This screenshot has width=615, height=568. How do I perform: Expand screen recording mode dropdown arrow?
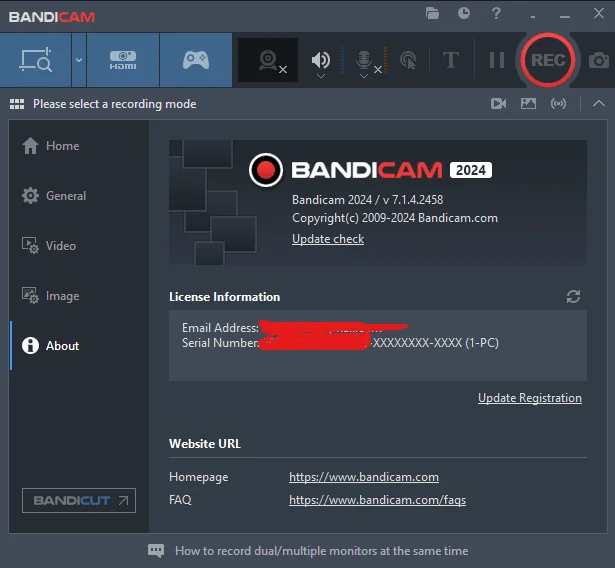pyautogui.click(x=79, y=60)
